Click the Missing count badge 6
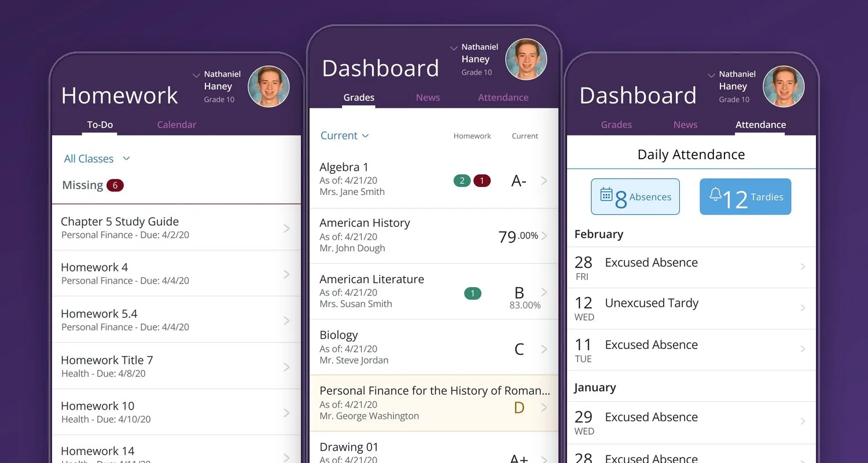The width and height of the screenshot is (868, 463). 115,185
